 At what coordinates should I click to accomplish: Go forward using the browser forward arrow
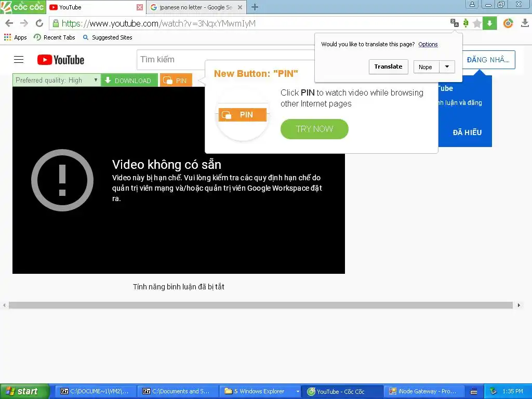(24, 23)
